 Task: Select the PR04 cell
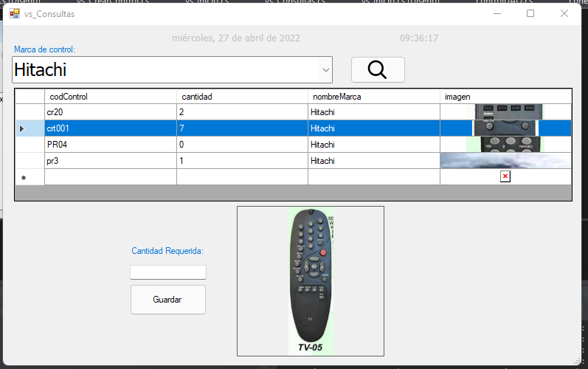(111, 145)
